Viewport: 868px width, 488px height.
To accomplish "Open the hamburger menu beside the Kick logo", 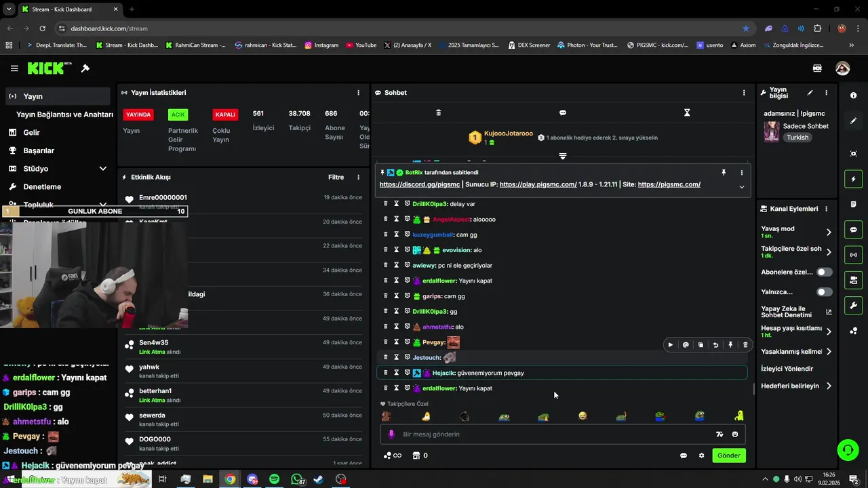I will coord(14,68).
